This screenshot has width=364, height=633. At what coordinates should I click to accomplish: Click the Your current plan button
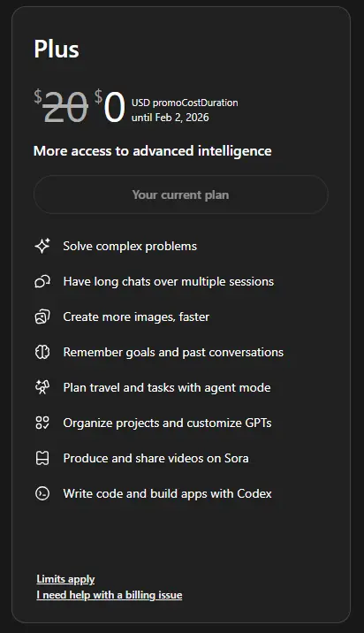click(181, 194)
